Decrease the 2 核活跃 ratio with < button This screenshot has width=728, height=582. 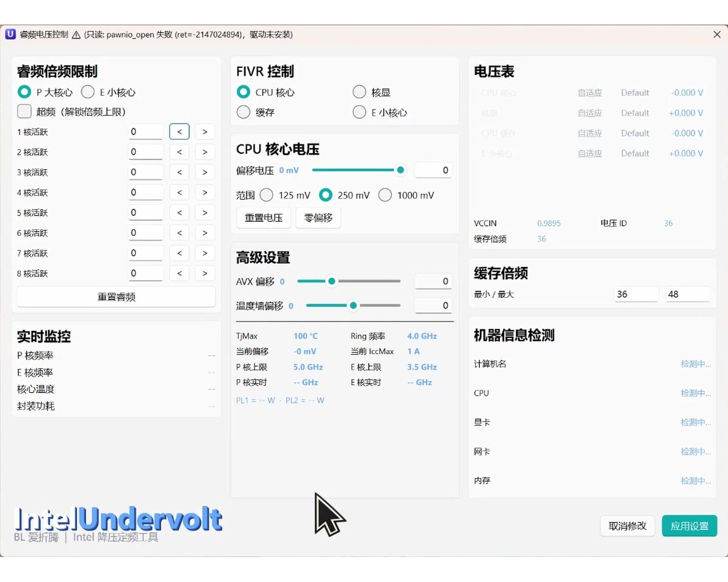point(179,152)
